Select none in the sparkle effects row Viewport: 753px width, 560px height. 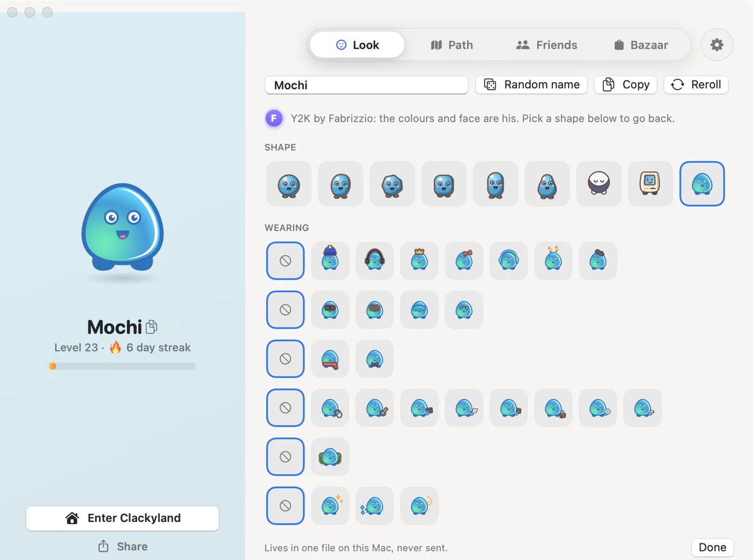(x=286, y=505)
